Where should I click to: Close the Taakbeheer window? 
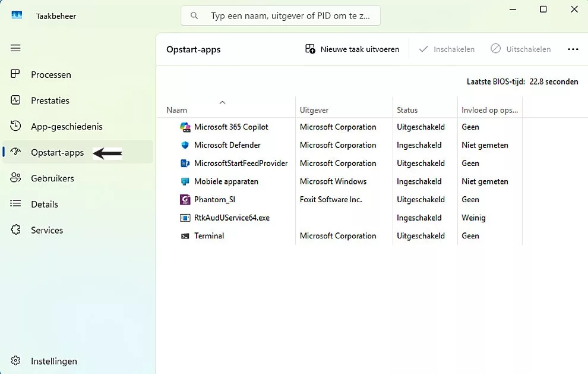(x=574, y=9)
